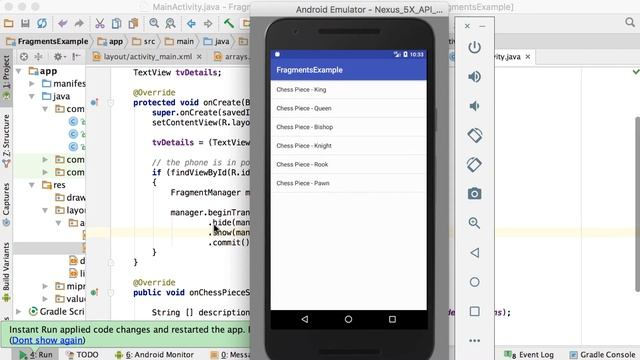Redo with the right gray arrow
The height and width of the screenshot is (360, 640).
coord(79,24)
